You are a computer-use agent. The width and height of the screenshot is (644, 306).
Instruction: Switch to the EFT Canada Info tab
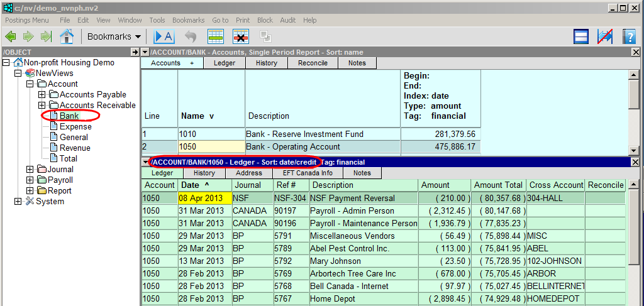[308, 173]
